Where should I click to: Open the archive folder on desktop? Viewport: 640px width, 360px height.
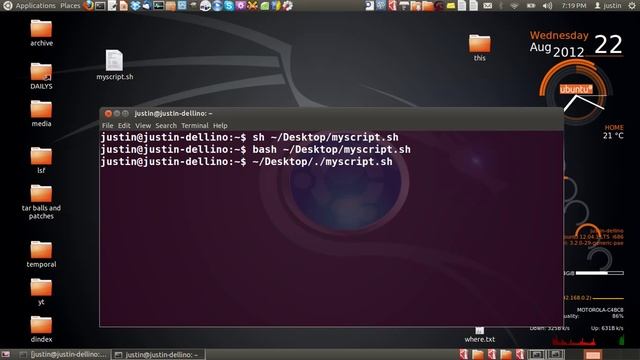[41, 33]
